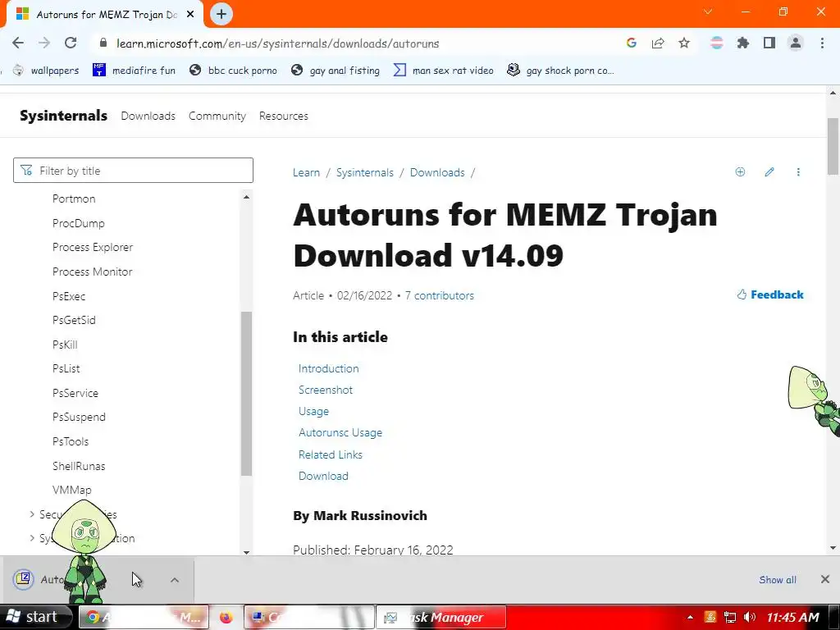Click the Sysinternals breadcrumb link
840x630 pixels.
click(365, 172)
